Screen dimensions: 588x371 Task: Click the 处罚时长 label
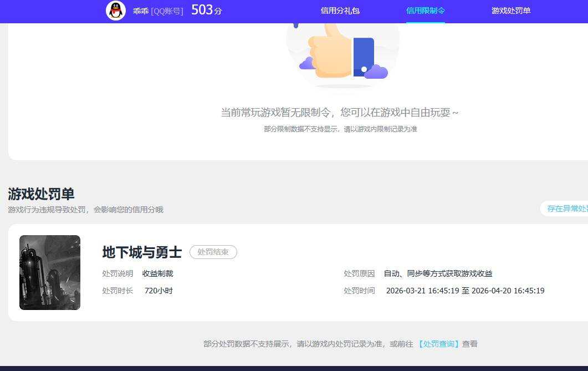point(117,291)
